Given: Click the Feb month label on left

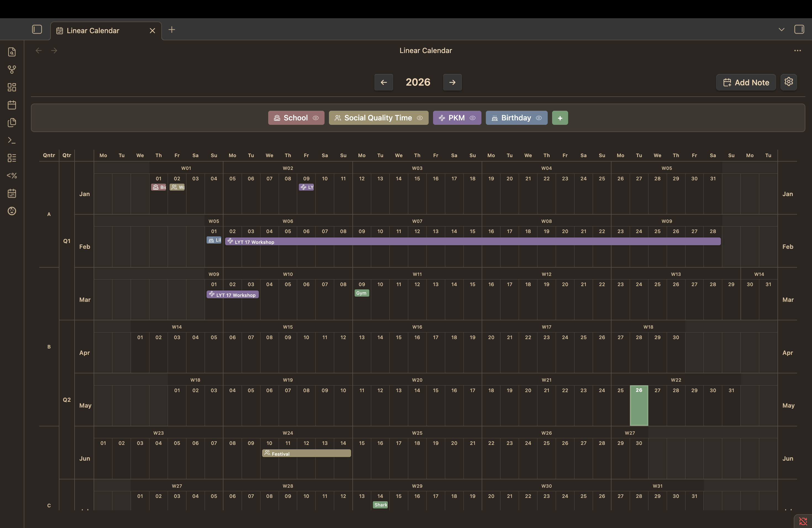Looking at the screenshot, I should click(85, 247).
